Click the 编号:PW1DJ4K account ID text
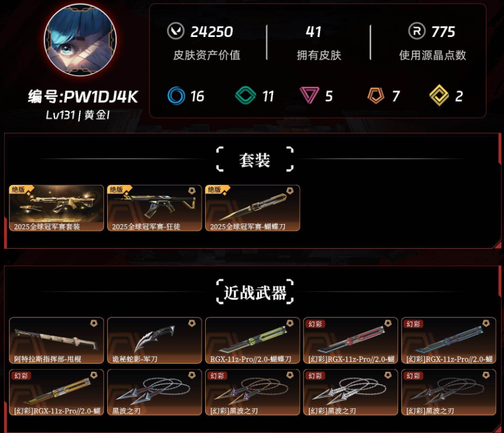Image resolution: width=504 pixels, height=433 pixels. [83, 96]
